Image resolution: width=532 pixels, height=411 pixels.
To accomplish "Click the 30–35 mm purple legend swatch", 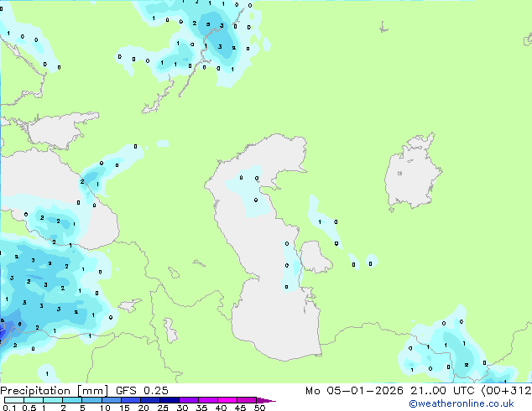I will click(x=189, y=400).
